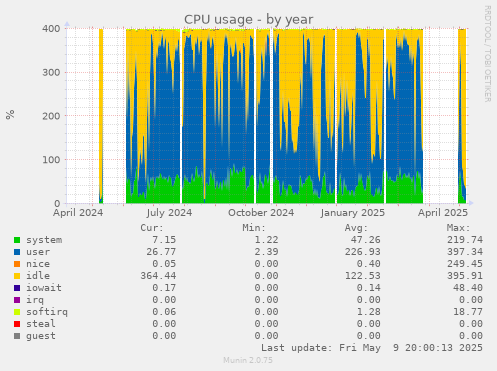
Task: Click the lime softirq legend swatch
Action: pos(17,312)
